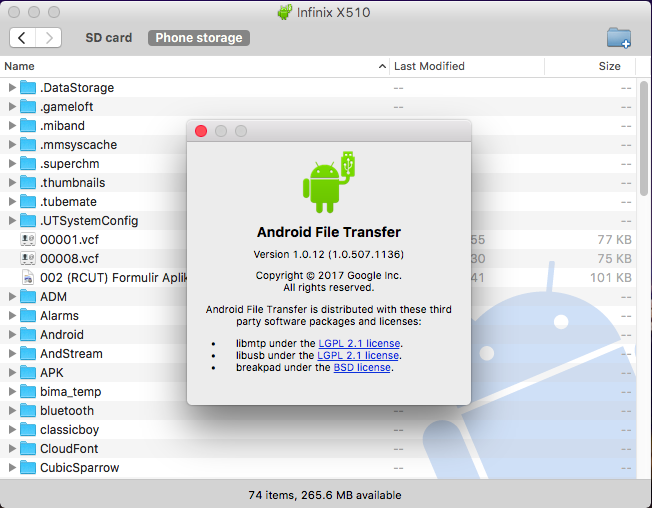
Task: Expand the .DataStorage folder triangle
Action: pos(12,88)
